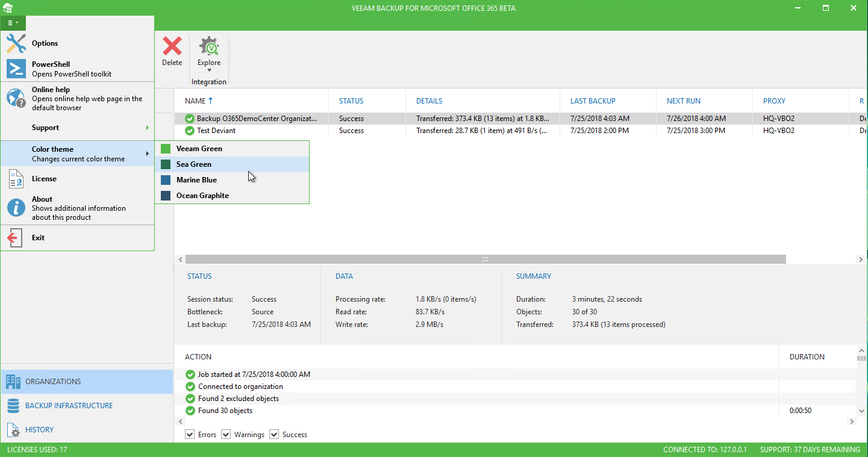Disable the Success filter checkbox
The image size is (868, 457).
(x=274, y=434)
